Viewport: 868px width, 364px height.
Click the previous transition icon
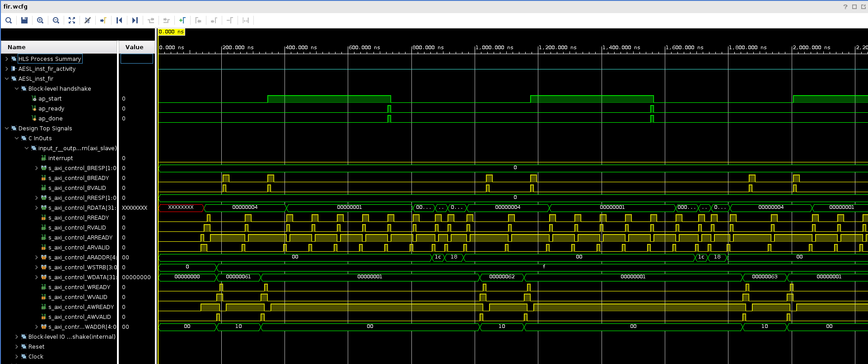(x=151, y=20)
